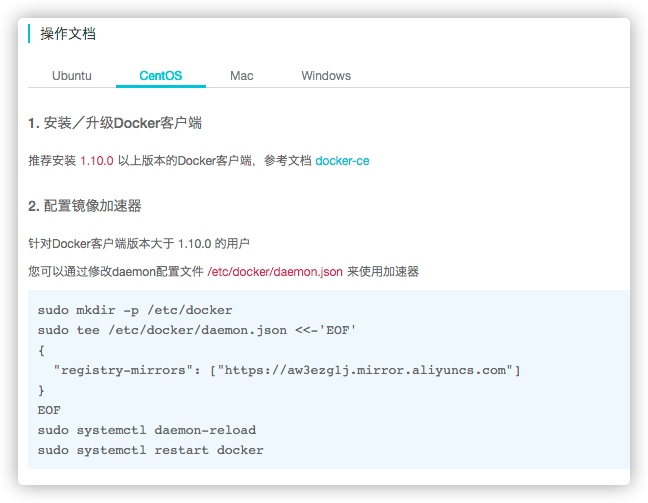Screen dimensions: 648x503
Task: Open the docker-ce documentation link
Action: point(342,161)
